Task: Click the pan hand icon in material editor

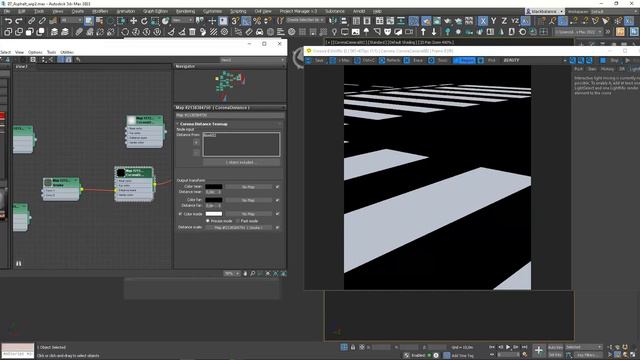Action: point(245,273)
